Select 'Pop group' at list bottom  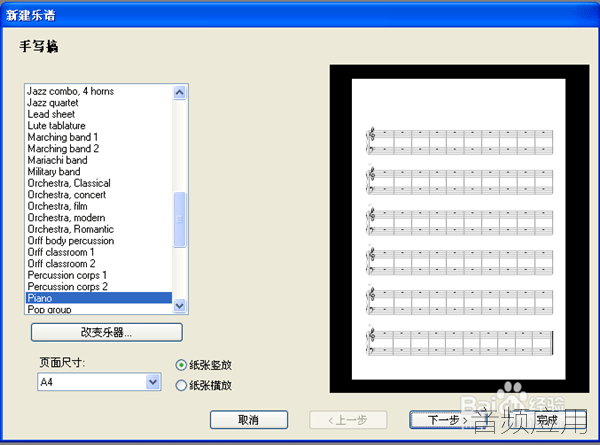[x=99, y=309]
